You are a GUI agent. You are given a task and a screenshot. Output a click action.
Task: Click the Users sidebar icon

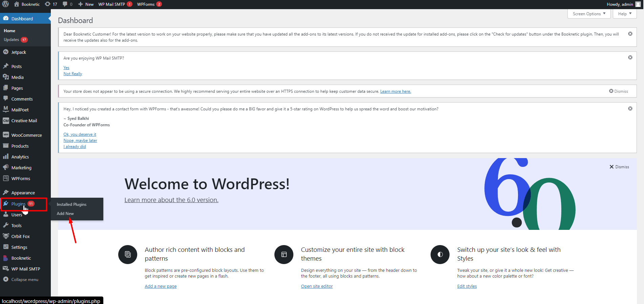(x=6, y=214)
